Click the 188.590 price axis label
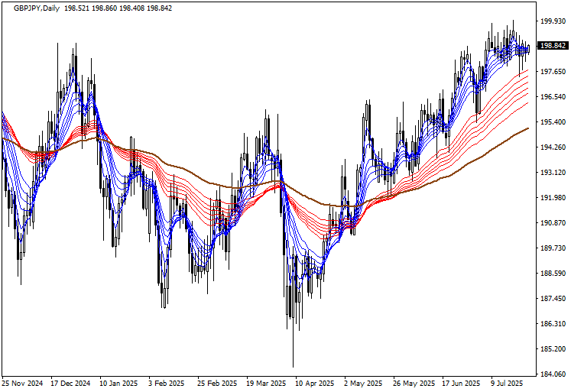Viewport: 571px width, 392px height. click(x=553, y=274)
